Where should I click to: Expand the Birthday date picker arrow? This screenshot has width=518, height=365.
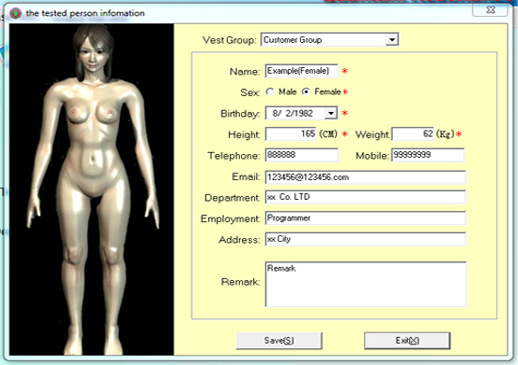tap(331, 113)
